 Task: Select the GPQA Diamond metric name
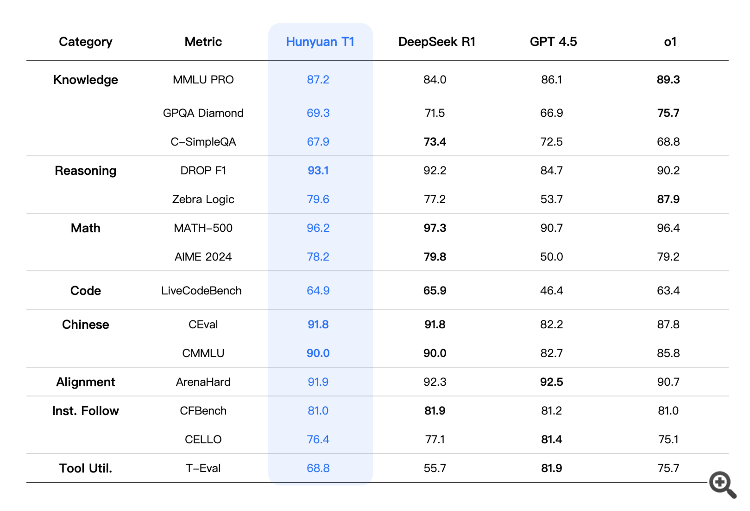pyautogui.click(x=203, y=113)
